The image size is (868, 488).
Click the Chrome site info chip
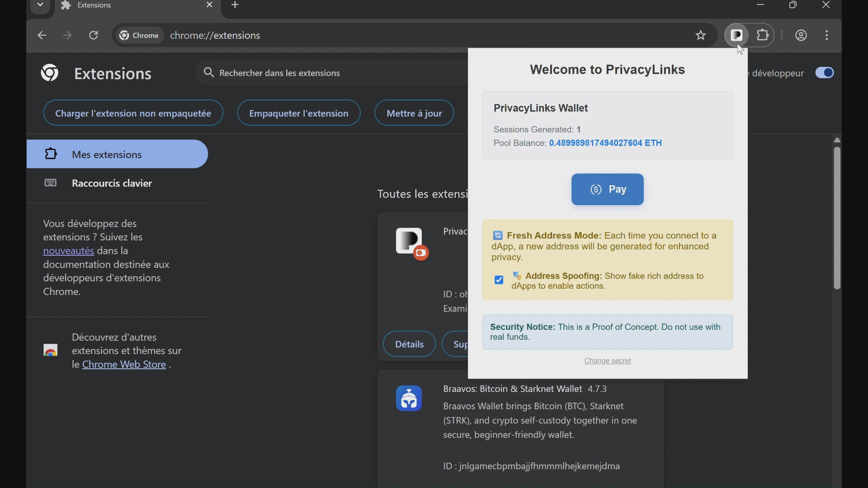click(x=139, y=35)
